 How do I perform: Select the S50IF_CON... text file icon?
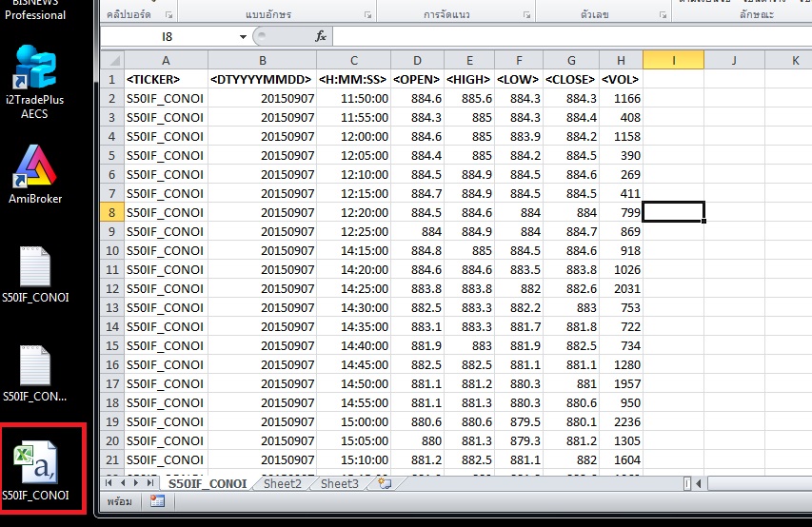(35, 374)
